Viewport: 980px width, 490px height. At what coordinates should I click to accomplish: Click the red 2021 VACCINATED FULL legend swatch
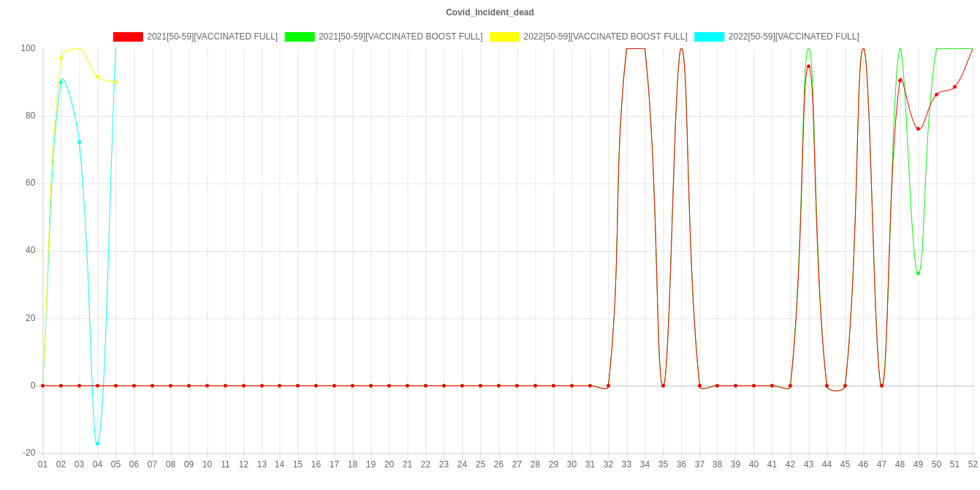click(x=127, y=37)
